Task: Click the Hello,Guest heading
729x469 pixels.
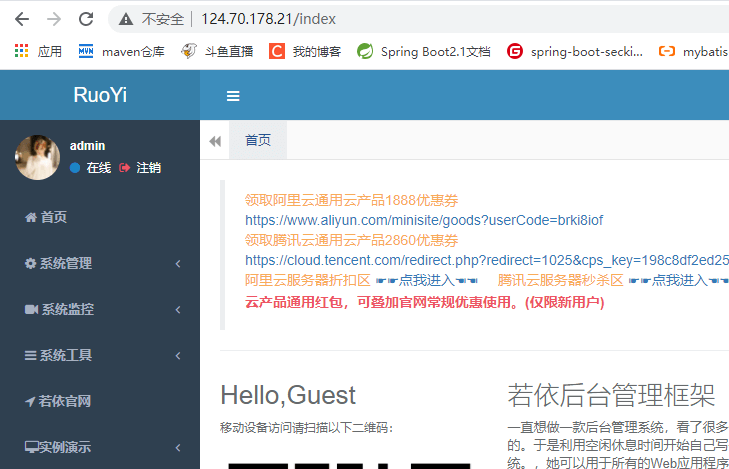Action: (x=288, y=396)
